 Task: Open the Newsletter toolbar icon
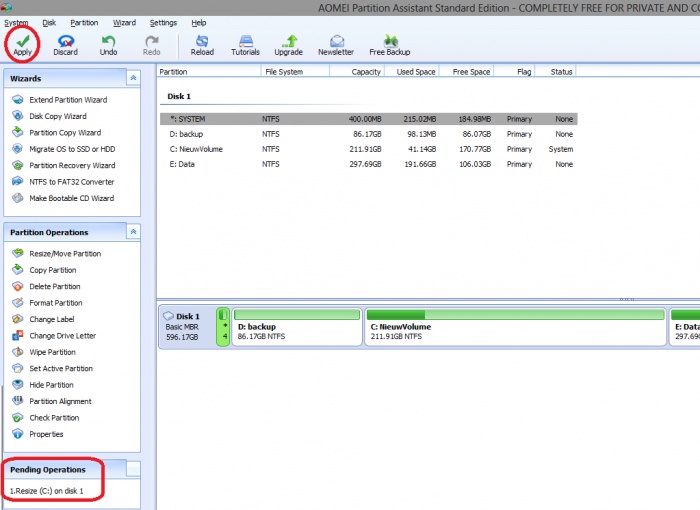coord(335,43)
